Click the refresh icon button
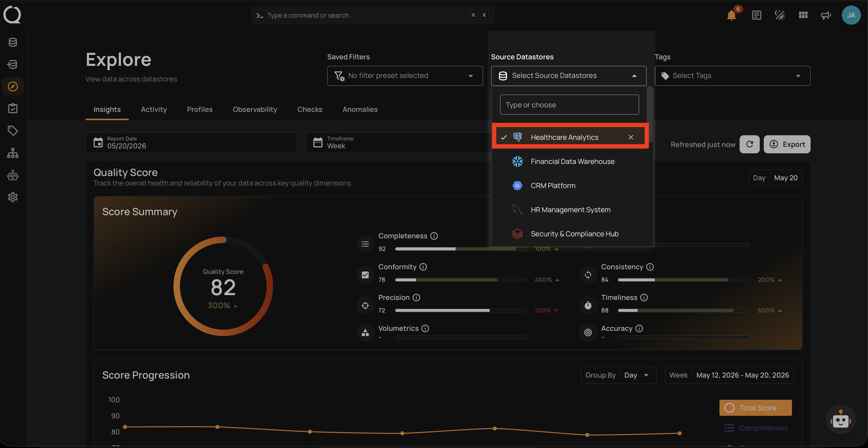 click(749, 144)
